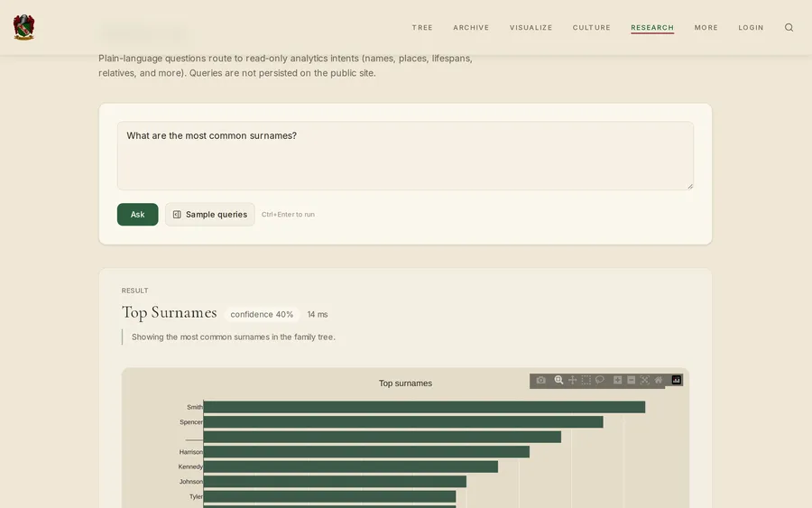Image resolution: width=812 pixels, height=508 pixels.
Task: Zoom out on the chart
Action: [x=631, y=380]
